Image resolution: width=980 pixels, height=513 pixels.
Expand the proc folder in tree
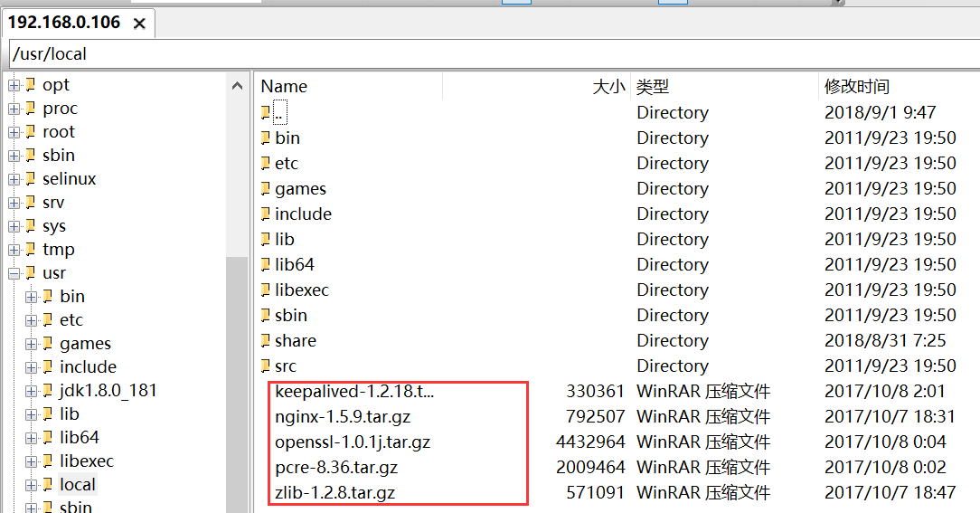(14, 109)
